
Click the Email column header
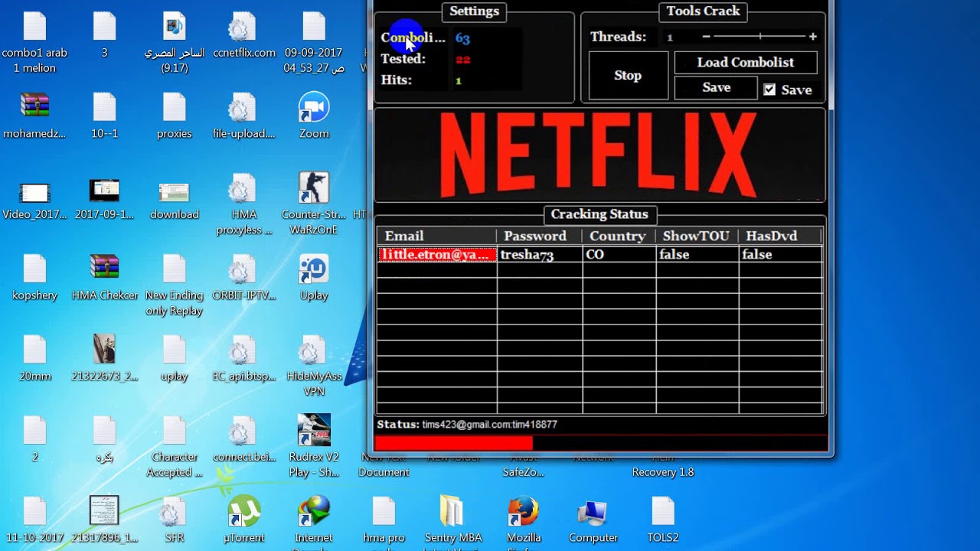pyautogui.click(x=436, y=236)
